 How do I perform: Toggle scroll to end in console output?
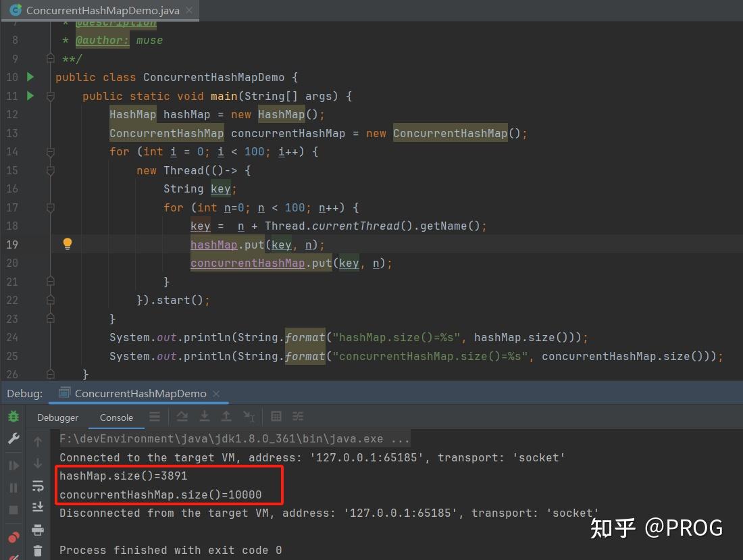pyautogui.click(x=38, y=507)
